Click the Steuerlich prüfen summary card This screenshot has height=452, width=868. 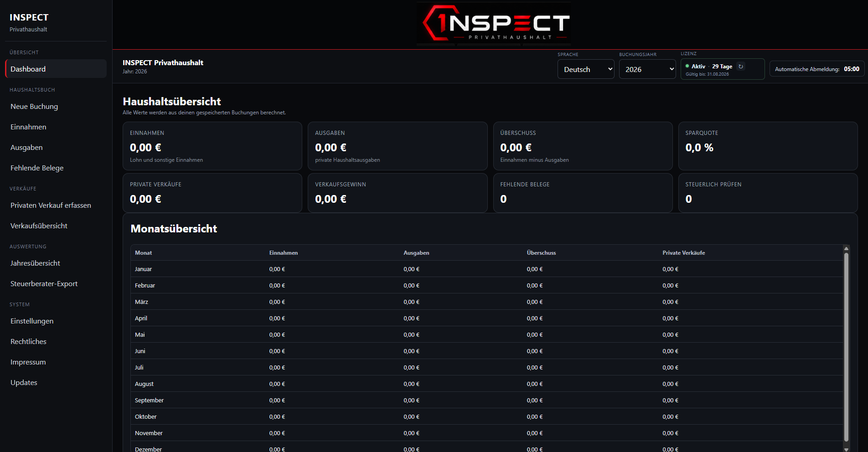coord(768,193)
